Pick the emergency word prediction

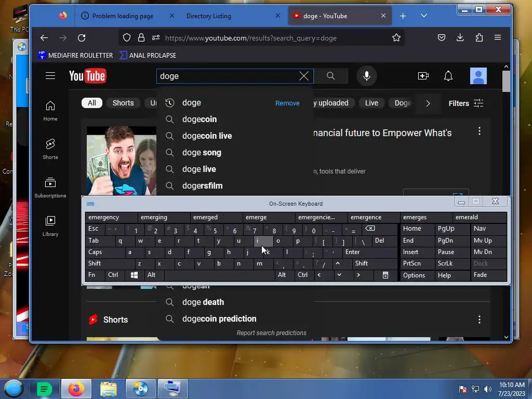pyautogui.click(x=111, y=217)
